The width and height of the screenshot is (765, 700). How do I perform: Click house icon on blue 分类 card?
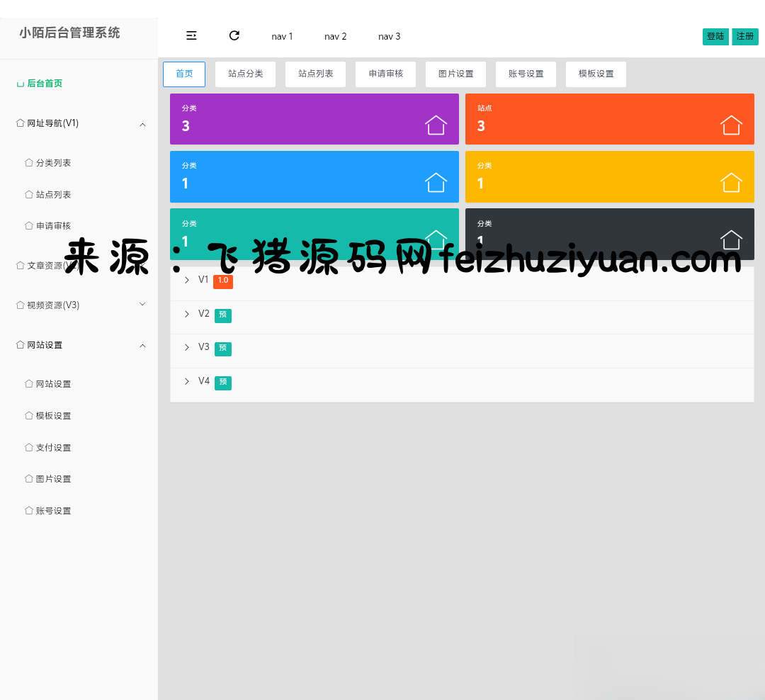pos(436,182)
